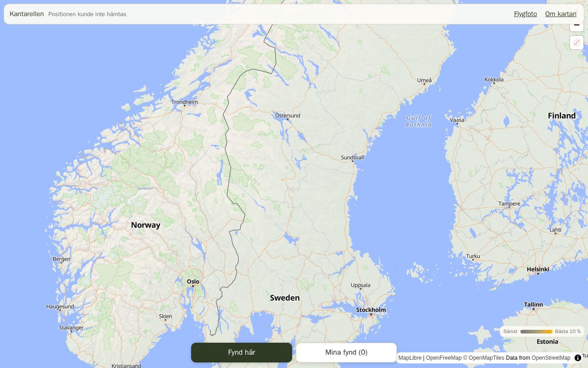Click the Stockholm label on the map

(x=371, y=310)
